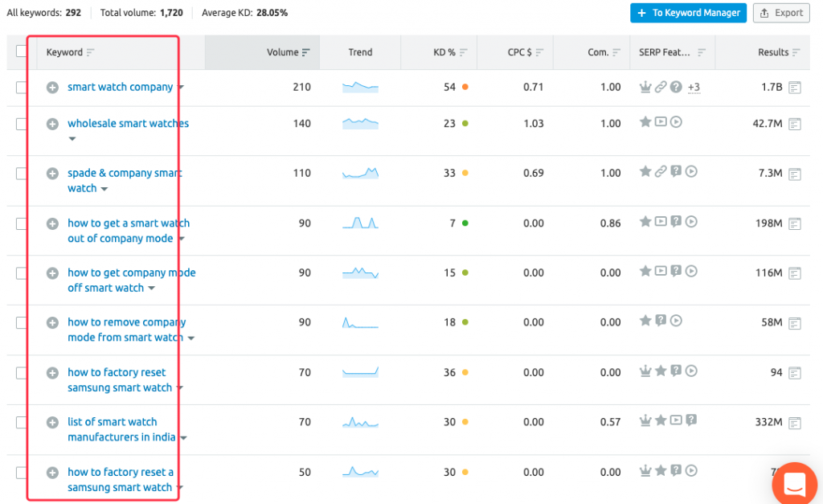Click the Average KD 28.05% value
This screenshot has width=823, height=504.
pyautogui.click(x=272, y=13)
